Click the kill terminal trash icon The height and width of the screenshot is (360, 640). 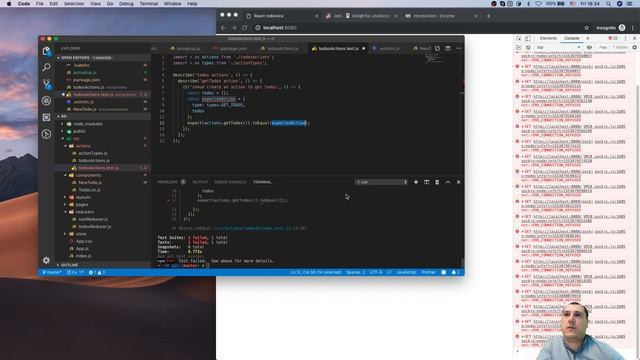coord(437,182)
